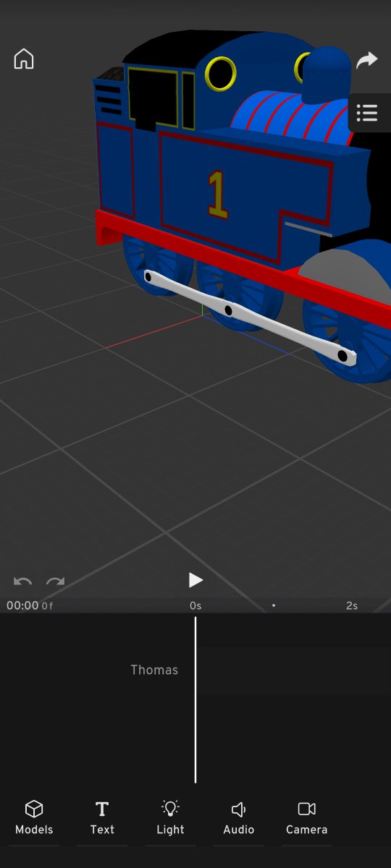Open the Models tab

(x=34, y=818)
